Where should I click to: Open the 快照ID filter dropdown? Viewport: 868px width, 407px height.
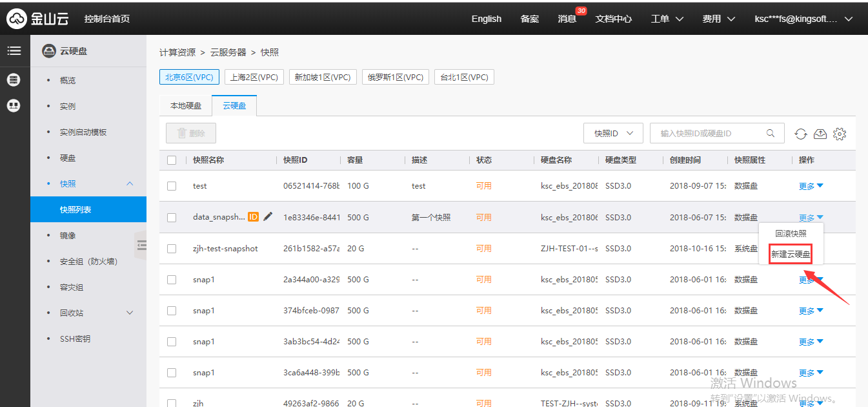(x=613, y=133)
